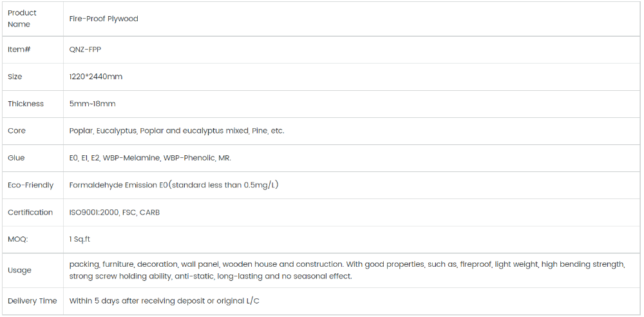Select the "Glue" row label
This screenshot has height=317, width=644.
click(x=16, y=158)
